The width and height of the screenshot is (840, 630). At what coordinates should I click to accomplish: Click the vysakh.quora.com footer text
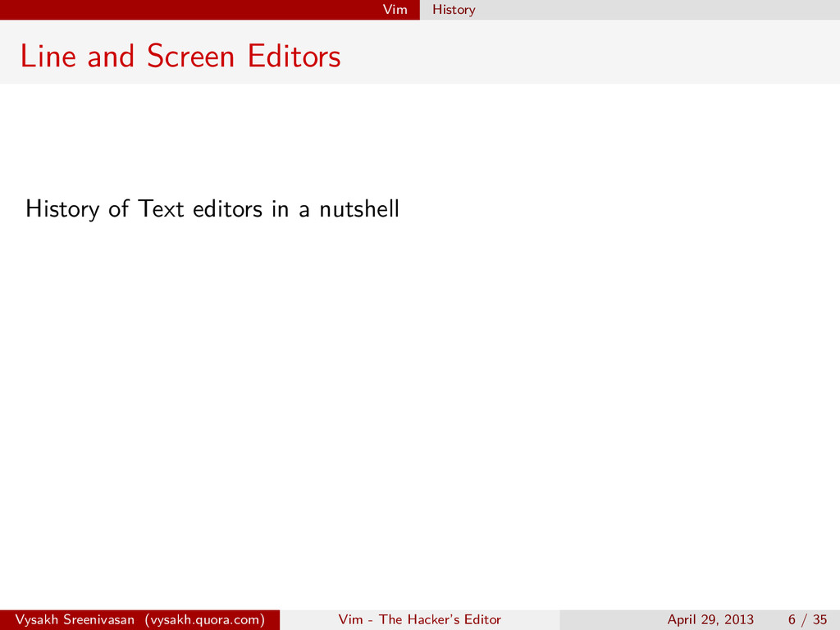pos(204,620)
